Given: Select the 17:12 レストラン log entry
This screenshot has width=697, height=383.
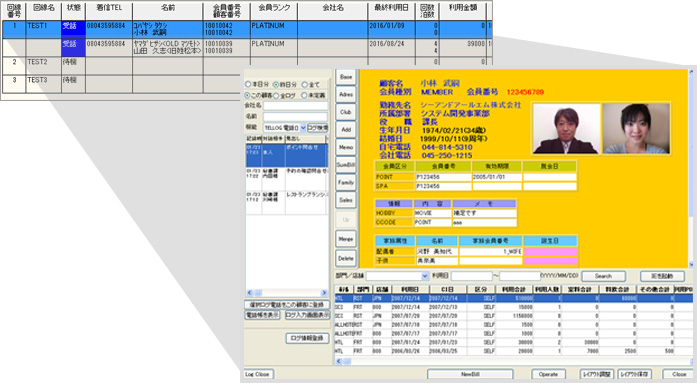Looking at the screenshot, I should coord(287,203).
